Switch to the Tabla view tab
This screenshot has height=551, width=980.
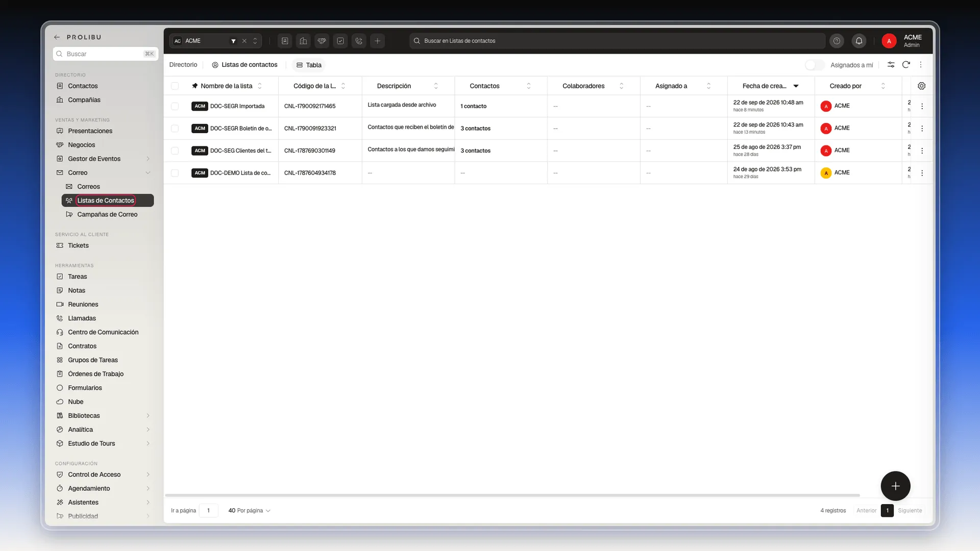click(x=309, y=65)
